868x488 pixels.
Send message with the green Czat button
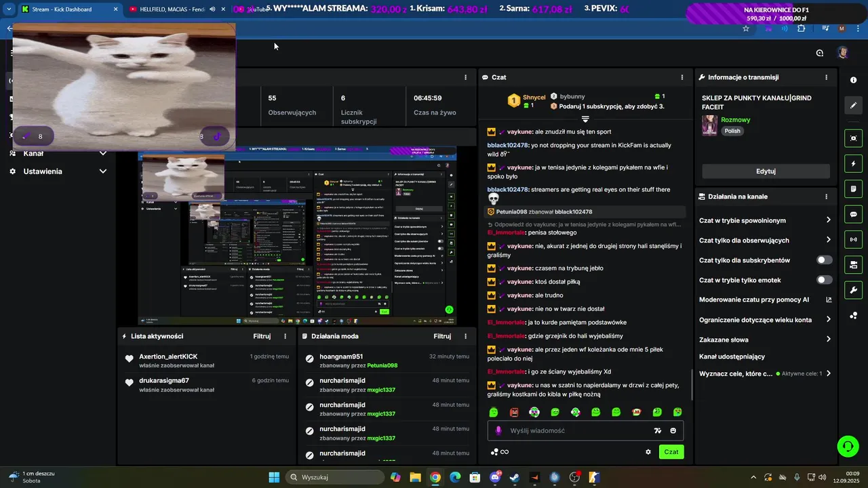pyautogui.click(x=671, y=452)
